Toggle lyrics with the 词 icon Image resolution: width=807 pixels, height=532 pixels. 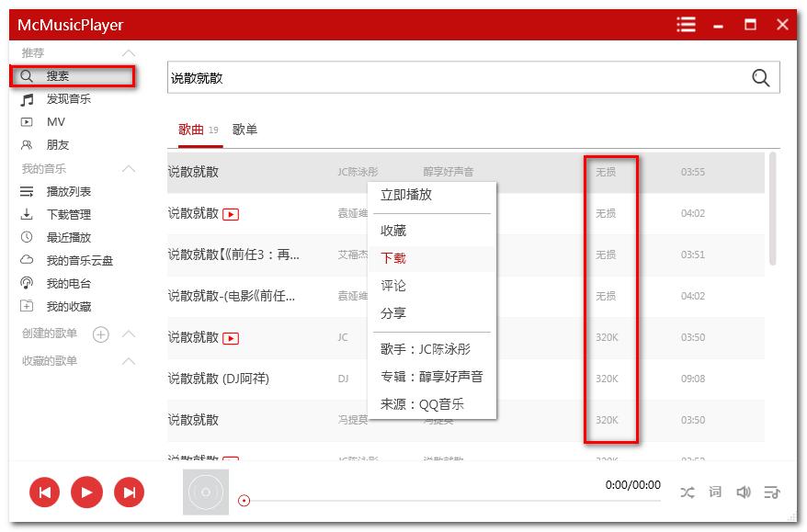pyautogui.click(x=715, y=492)
